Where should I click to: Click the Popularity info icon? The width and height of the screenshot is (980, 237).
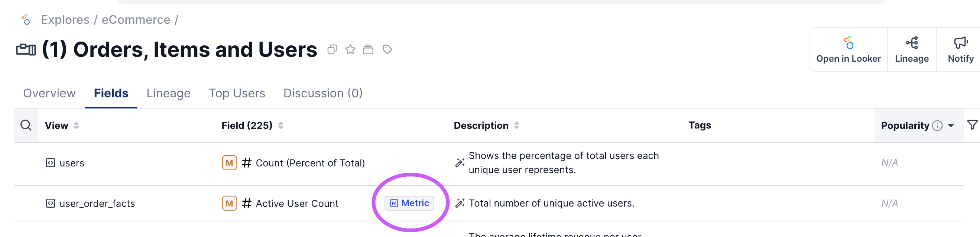click(x=937, y=126)
